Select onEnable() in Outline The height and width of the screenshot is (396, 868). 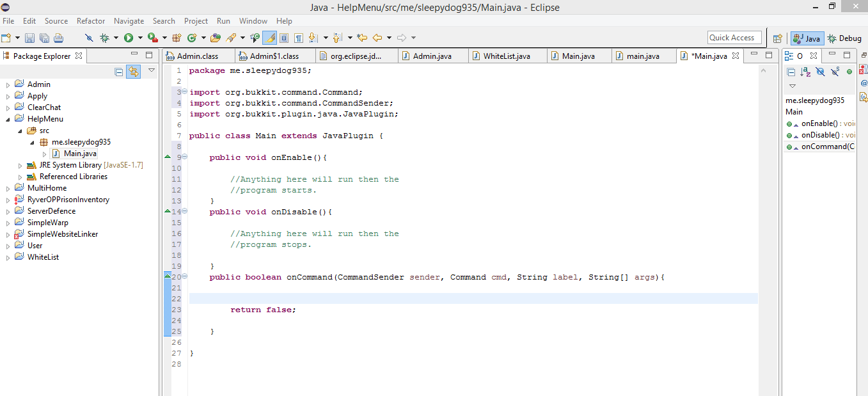pos(820,123)
